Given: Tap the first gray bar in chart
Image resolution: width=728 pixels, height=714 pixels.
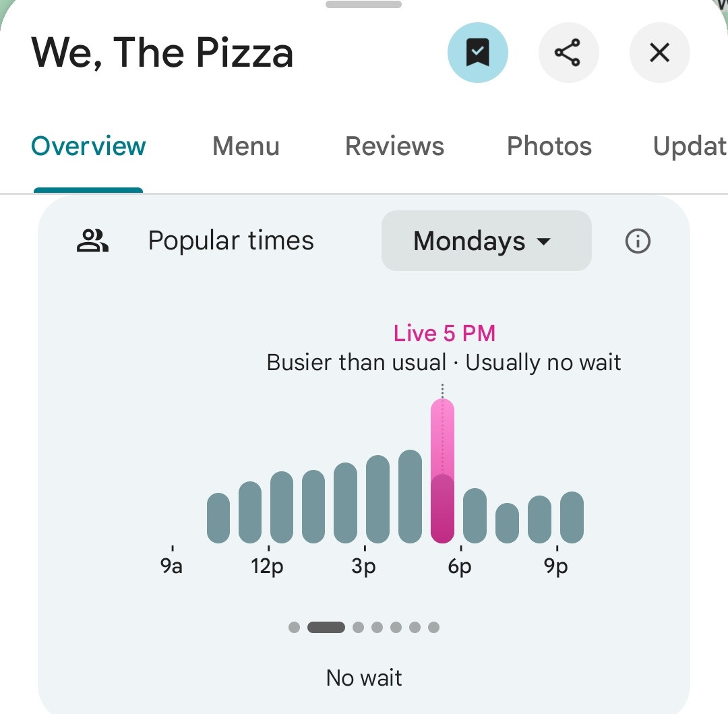Looking at the screenshot, I should tap(218, 518).
